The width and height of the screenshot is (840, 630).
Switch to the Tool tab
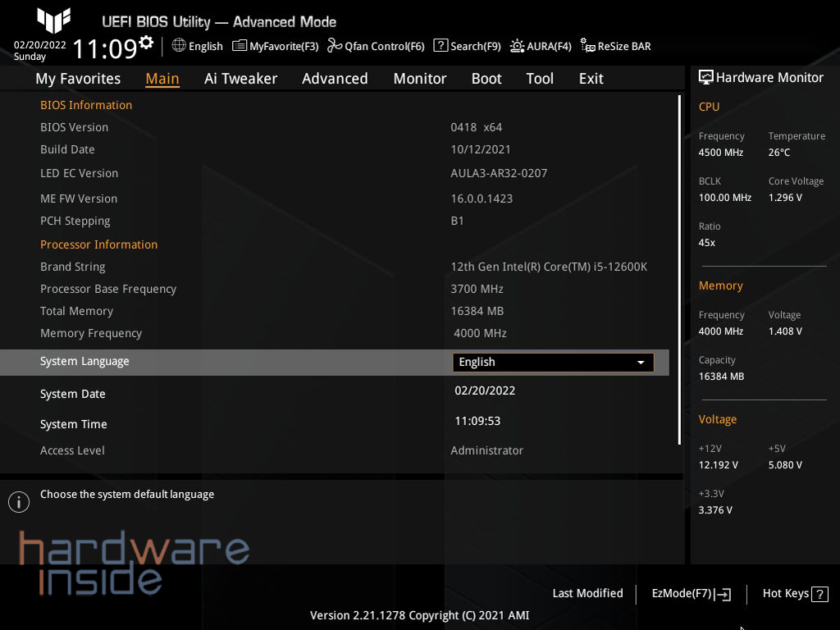click(x=540, y=79)
